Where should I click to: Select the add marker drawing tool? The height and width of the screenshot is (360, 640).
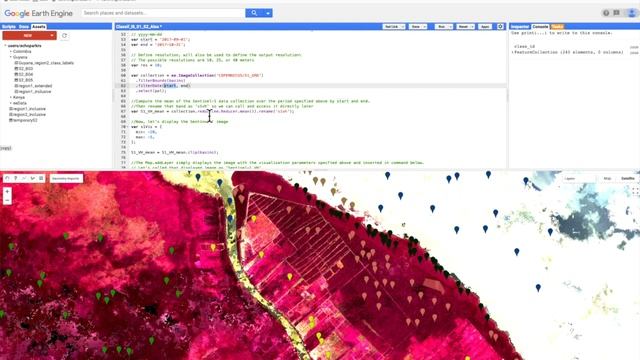pyautogui.click(x=16, y=178)
